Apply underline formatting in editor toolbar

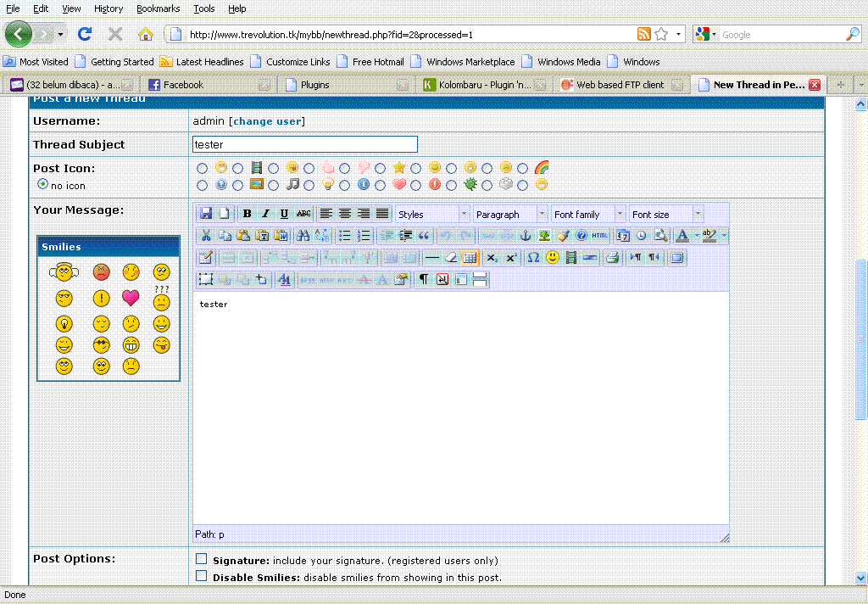coord(284,214)
